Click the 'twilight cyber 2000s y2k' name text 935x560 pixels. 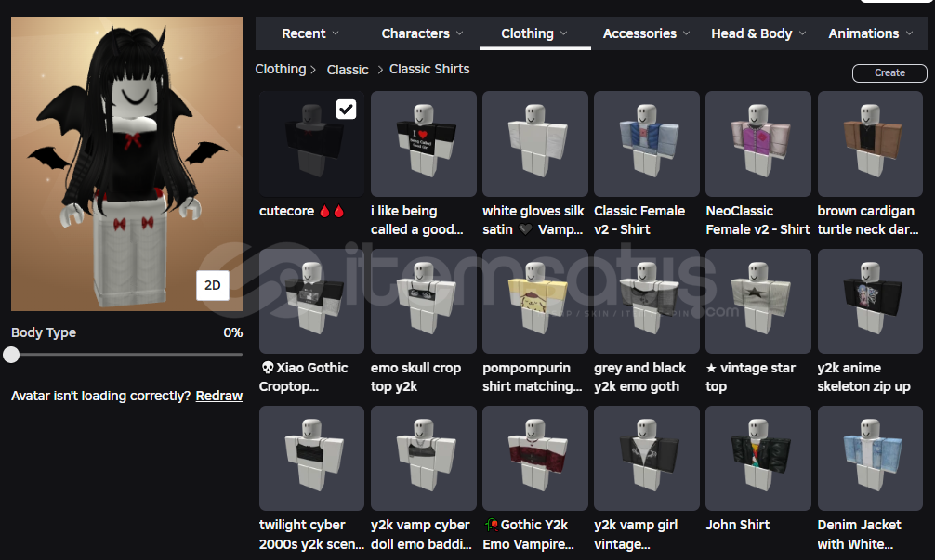311,534
